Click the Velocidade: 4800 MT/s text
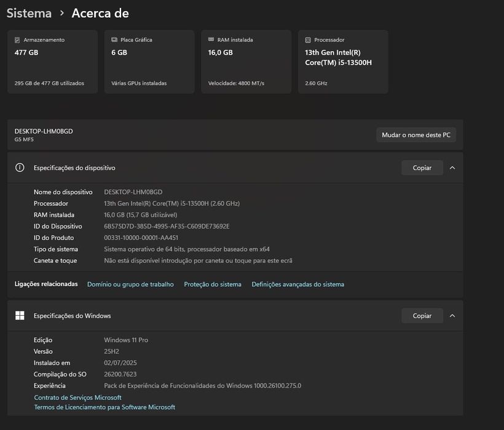The width and height of the screenshot is (504, 430). pos(236,83)
